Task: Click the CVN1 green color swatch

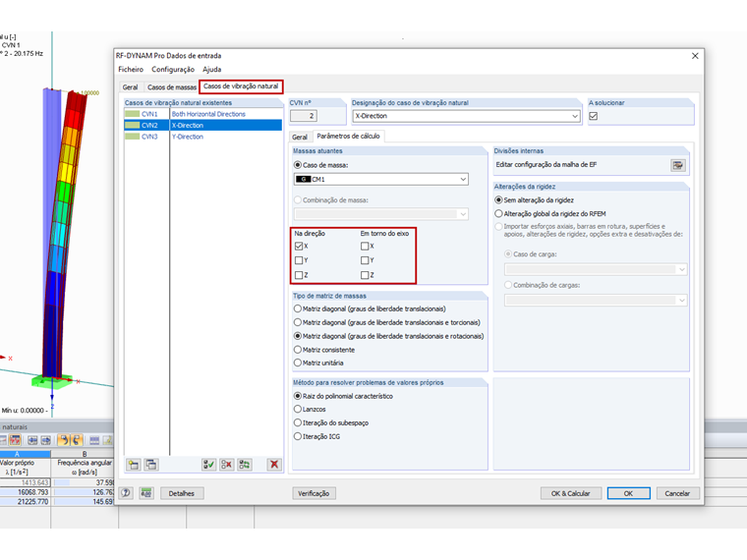Action: (x=132, y=114)
